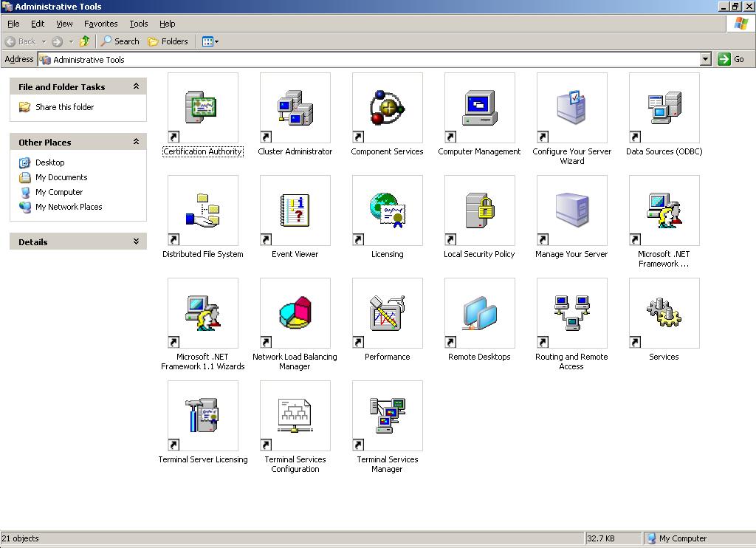Image resolution: width=756 pixels, height=548 pixels.
Task: Open the View menu
Action: coord(64,24)
